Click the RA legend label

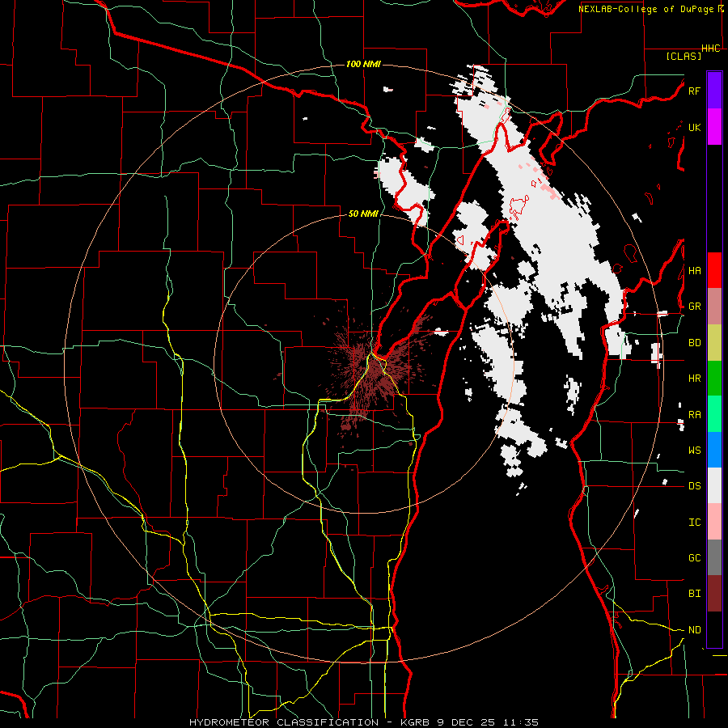click(694, 415)
